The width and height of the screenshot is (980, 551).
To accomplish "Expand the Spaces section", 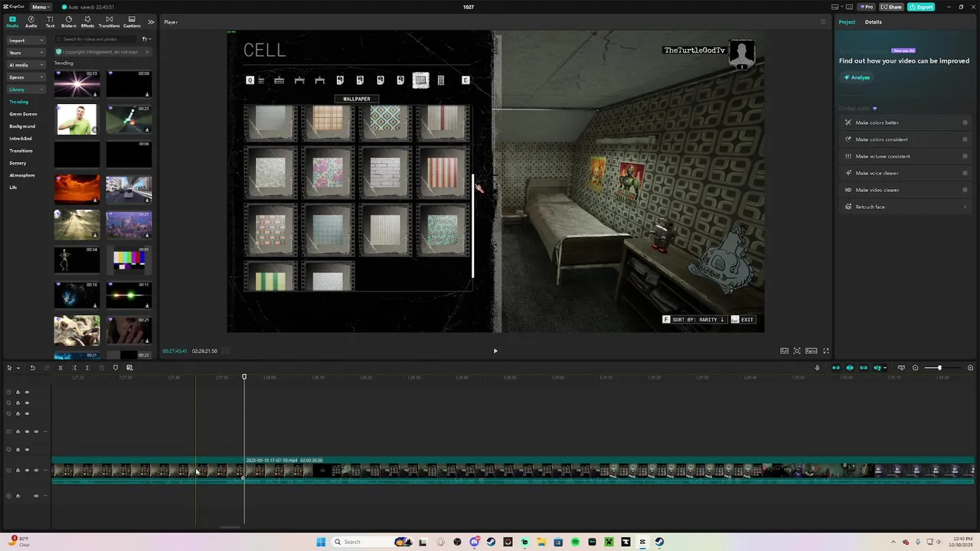I will click(26, 77).
